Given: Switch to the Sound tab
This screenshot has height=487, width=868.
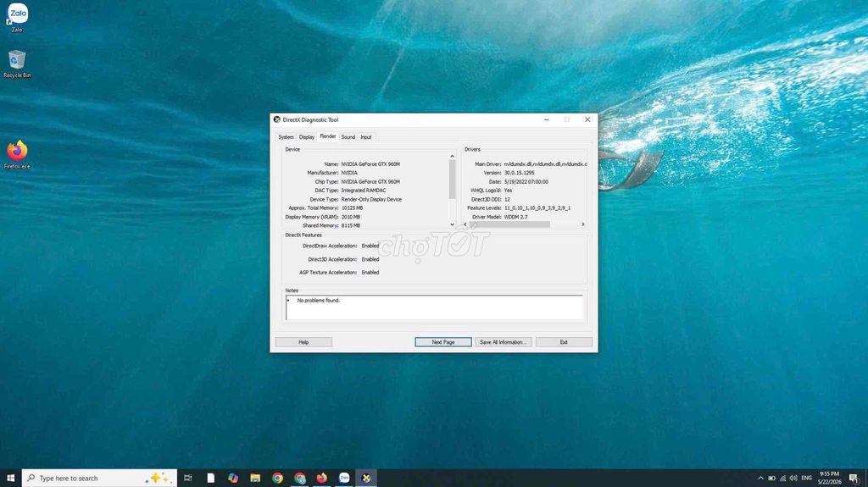Looking at the screenshot, I should (348, 137).
